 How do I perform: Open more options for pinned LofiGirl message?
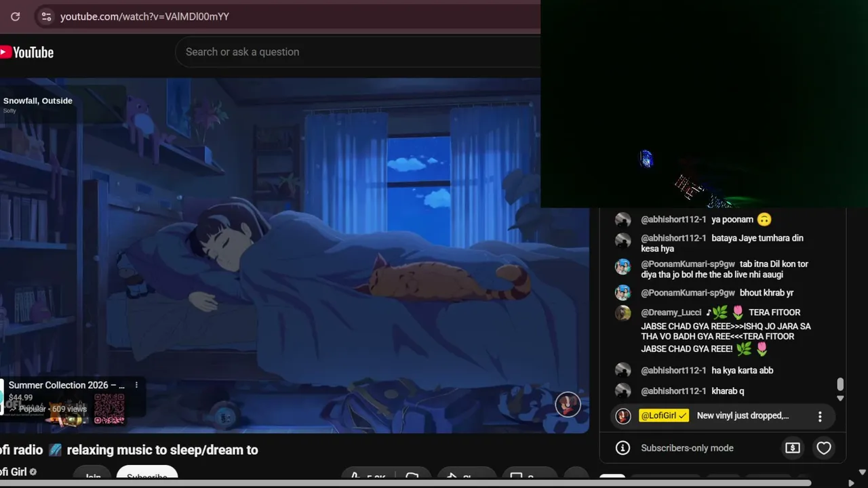pyautogui.click(x=820, y=416)
